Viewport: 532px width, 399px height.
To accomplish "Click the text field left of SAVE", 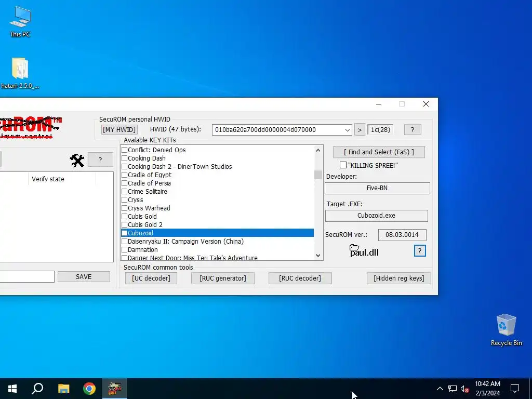I will tap(27, 276).
